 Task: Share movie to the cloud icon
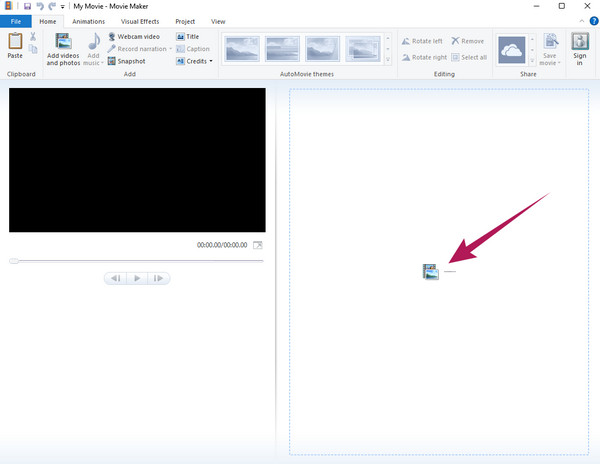[x=512, y=50]
